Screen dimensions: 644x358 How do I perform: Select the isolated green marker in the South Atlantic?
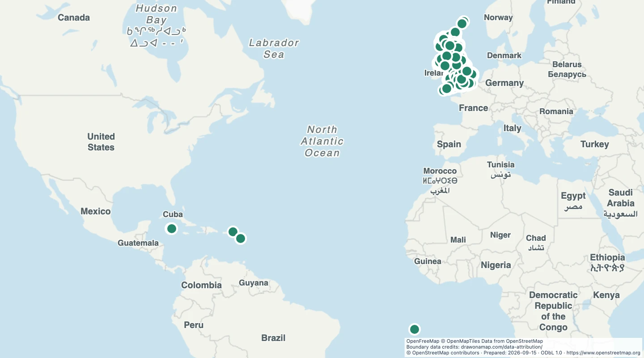coord(415,329)
